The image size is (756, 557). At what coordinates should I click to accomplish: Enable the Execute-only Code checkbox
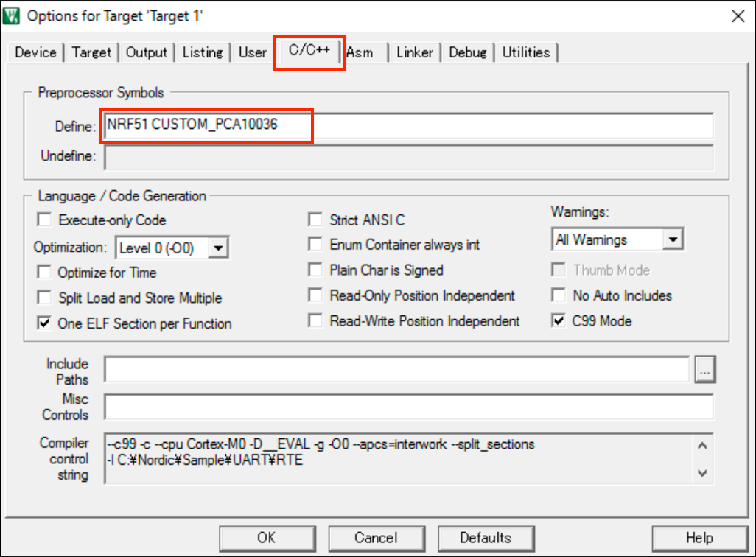(x=46, y=220)
